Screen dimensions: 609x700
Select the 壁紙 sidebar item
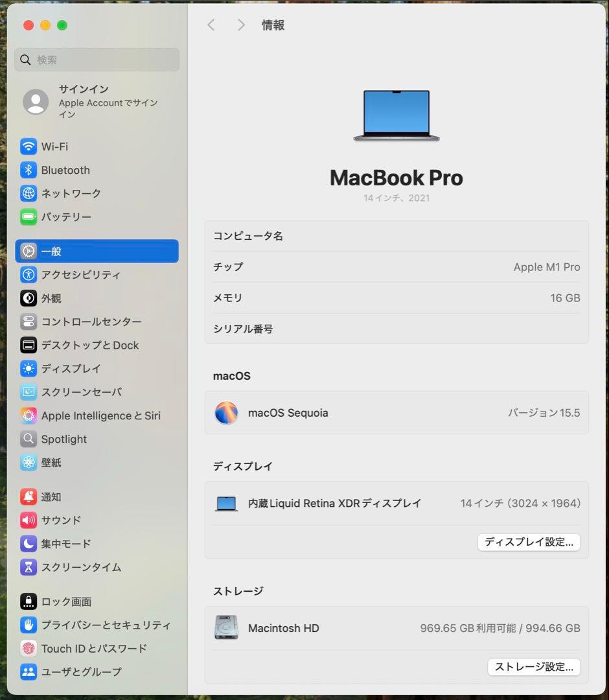pyautogui.click(x=52, y=463)
